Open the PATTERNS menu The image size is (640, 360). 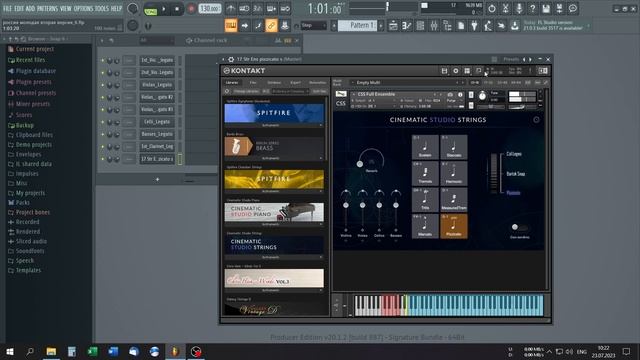click(47, 8)
